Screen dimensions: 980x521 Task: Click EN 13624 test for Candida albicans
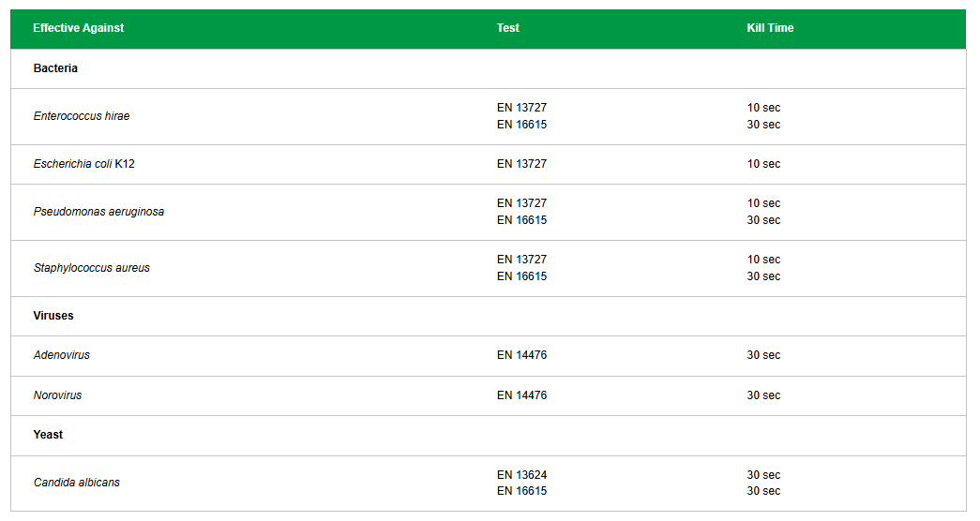521,475
